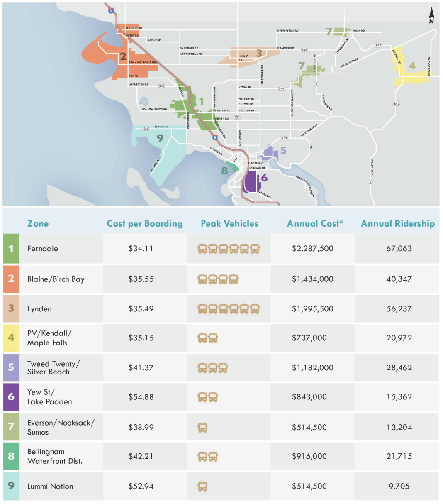The image size is (443, 504).
Task: Click the bus icon in Everson/Nooksack/Sumas row
Action: point(202,427)
